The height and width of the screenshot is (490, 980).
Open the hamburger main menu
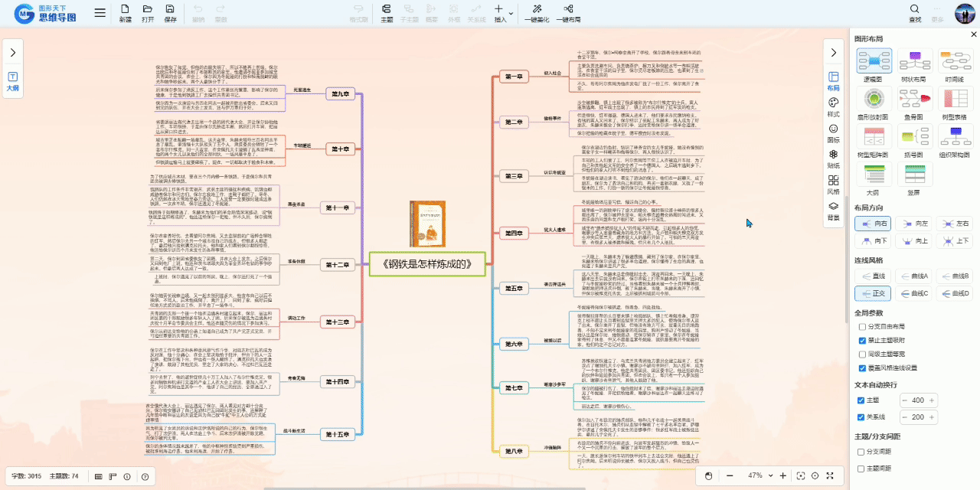100,13
